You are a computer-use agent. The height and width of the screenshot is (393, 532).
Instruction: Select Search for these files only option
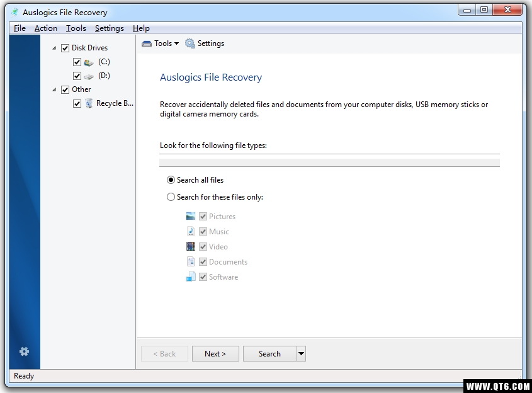click(171, 197)
